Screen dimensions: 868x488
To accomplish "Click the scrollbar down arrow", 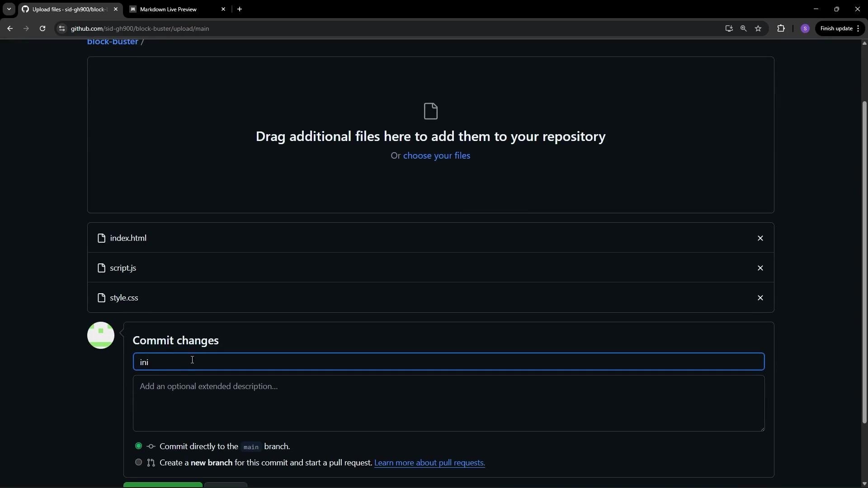I will click(864, 484).
